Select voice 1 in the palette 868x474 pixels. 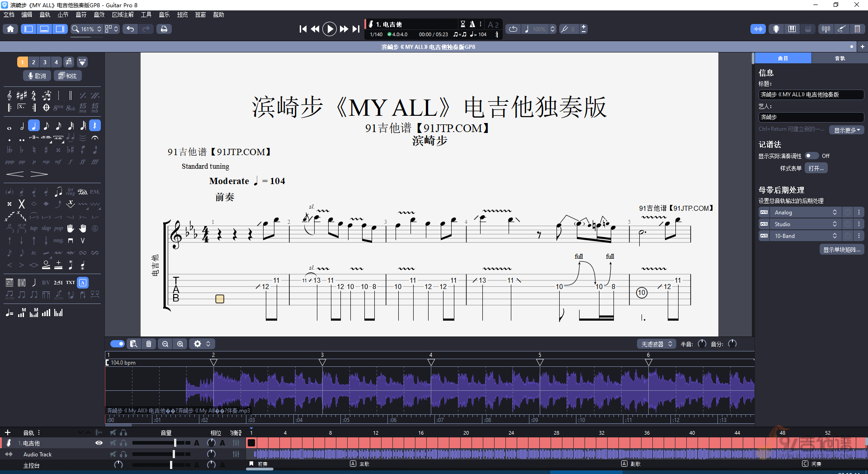22,62
